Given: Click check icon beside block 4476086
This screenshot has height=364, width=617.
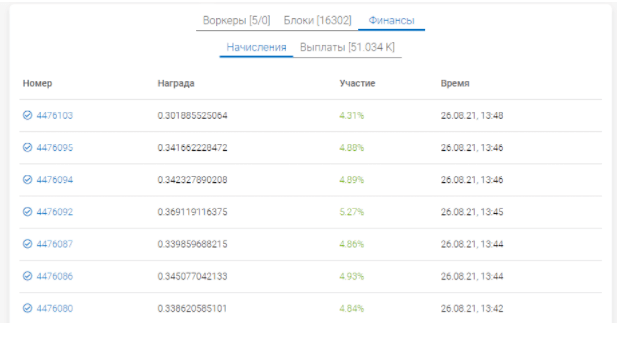Looking at the screenshot, I should 27,276.
